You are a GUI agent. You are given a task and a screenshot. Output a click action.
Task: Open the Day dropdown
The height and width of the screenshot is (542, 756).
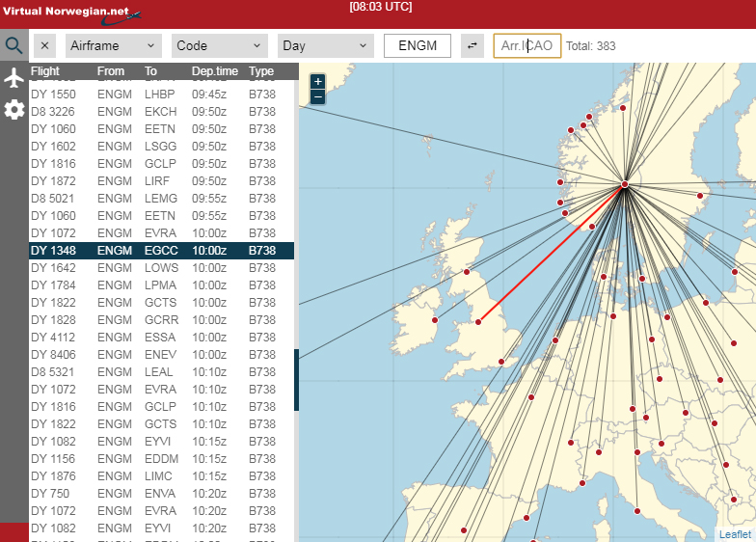tap(326, 46)
